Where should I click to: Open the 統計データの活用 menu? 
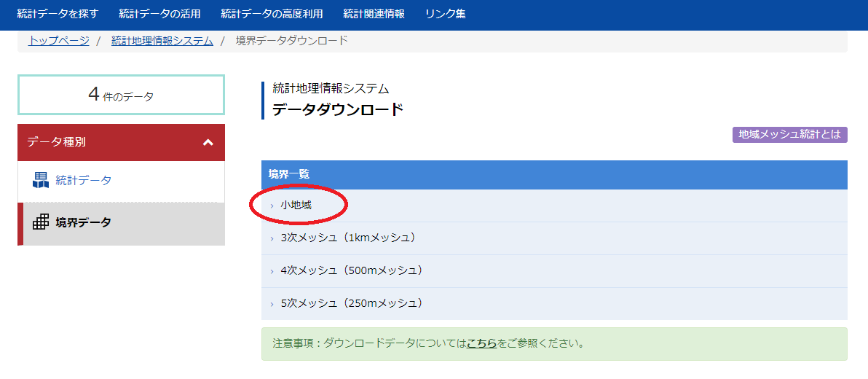click(x=159, y=15)
